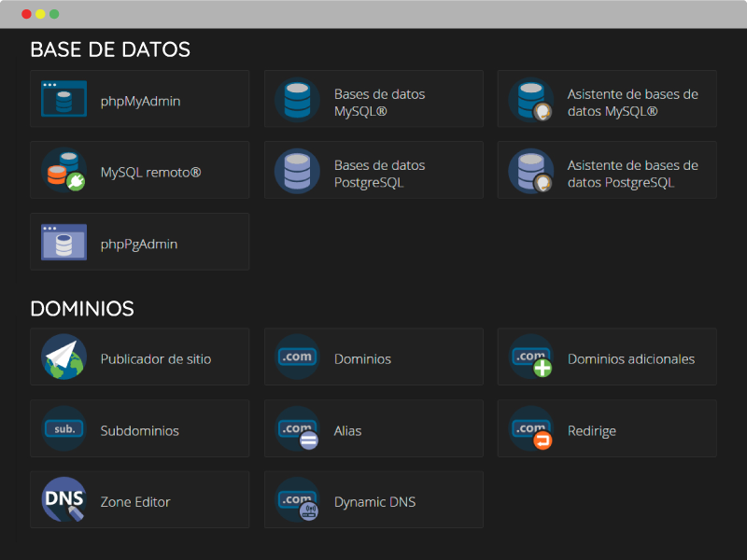Open the orange Redirige arrow icon
Screen dimensions: 747x560
point(530,428)
